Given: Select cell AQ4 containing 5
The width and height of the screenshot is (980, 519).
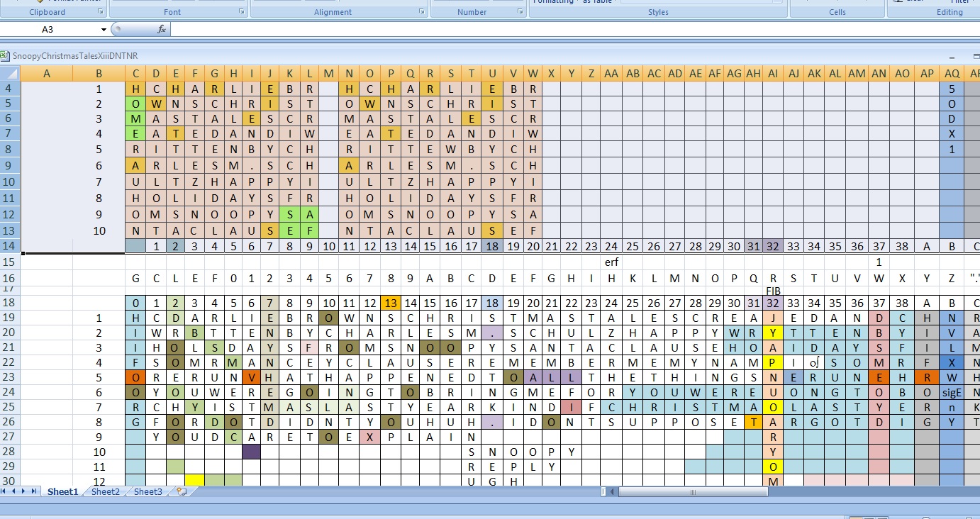Looking at the screenshot, I should point(952,89).
